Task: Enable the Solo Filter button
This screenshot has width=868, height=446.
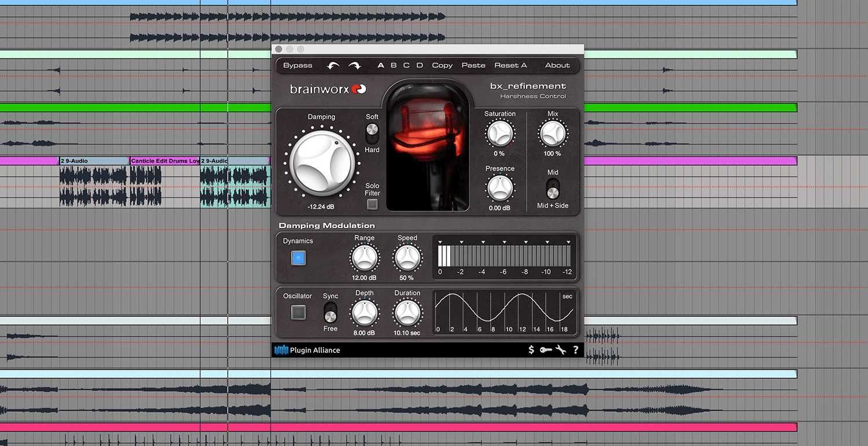Action: (373, 204)
